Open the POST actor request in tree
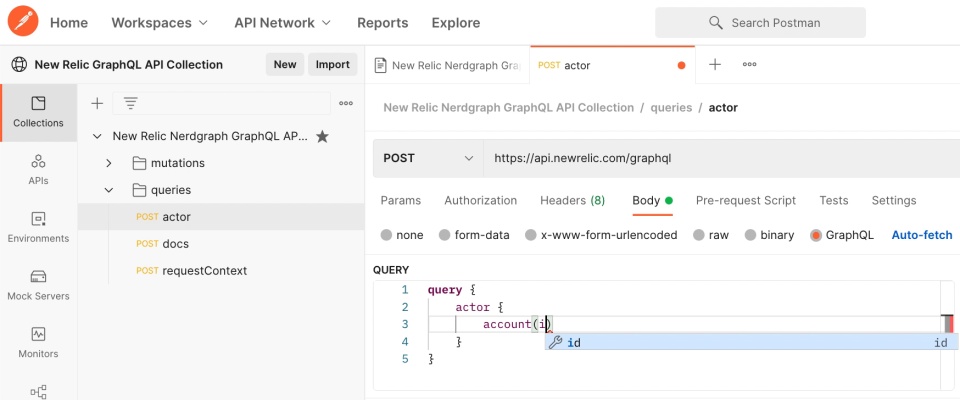Viewport: 960px width, 400px height. pyautogui.click(x=221, y=217)
